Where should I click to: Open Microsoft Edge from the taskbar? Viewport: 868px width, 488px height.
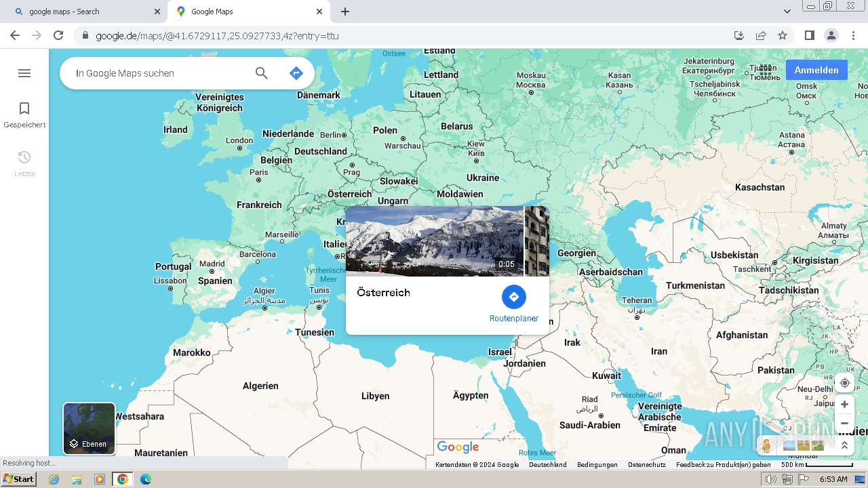coord(146,479)
